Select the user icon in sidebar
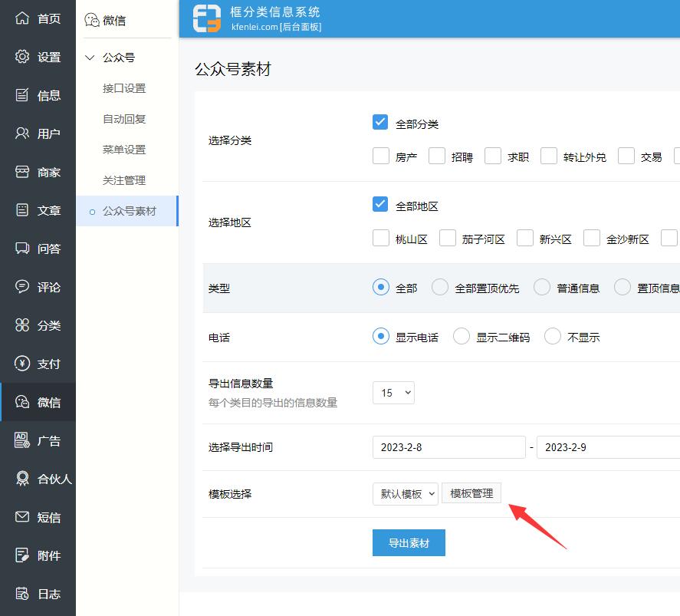Screen dimensions: 680x616 tap(23, 133)
